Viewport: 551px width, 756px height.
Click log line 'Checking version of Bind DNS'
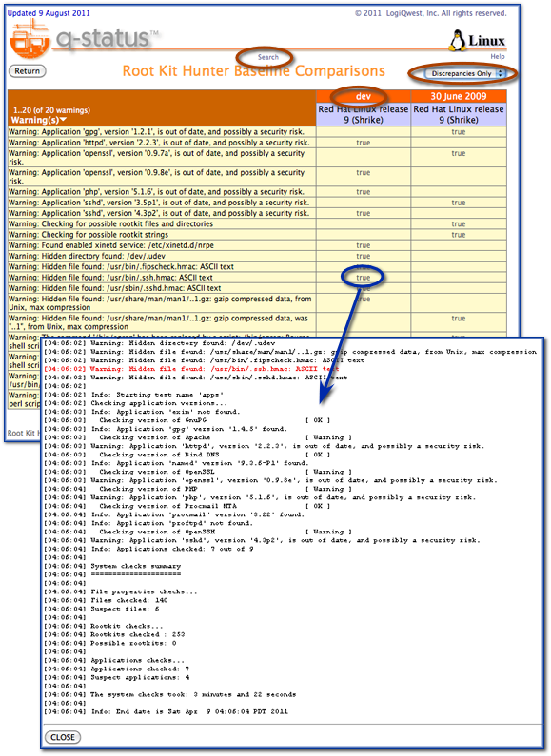point(187,455)
